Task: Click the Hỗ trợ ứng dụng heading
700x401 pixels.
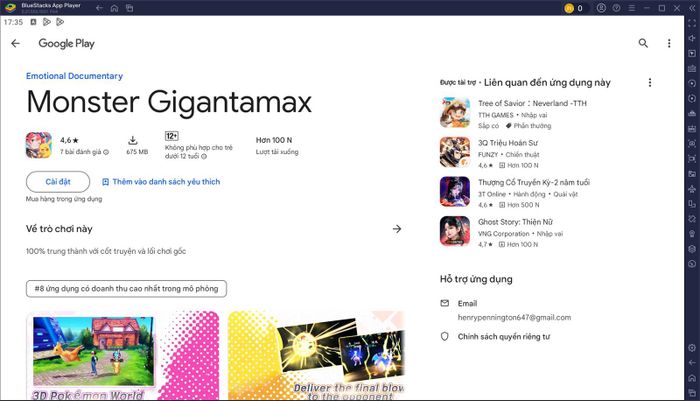Action: pyautogui.click(x=476, y=280)
